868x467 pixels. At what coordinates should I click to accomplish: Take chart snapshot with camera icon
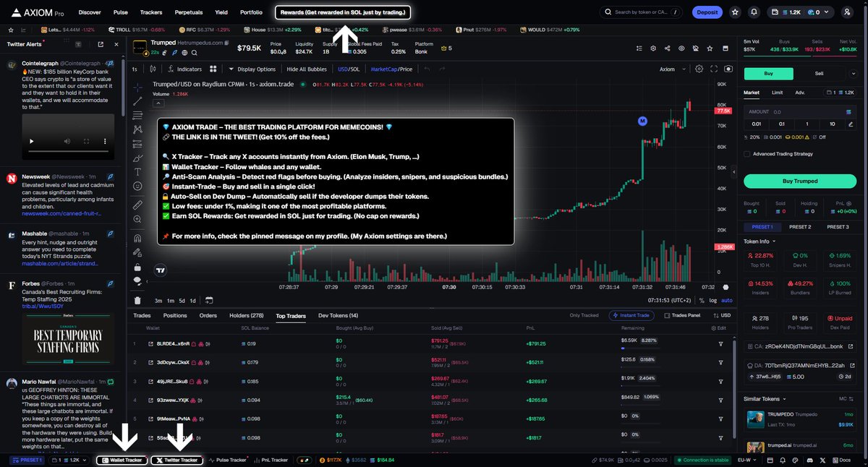tap(728, 69)
